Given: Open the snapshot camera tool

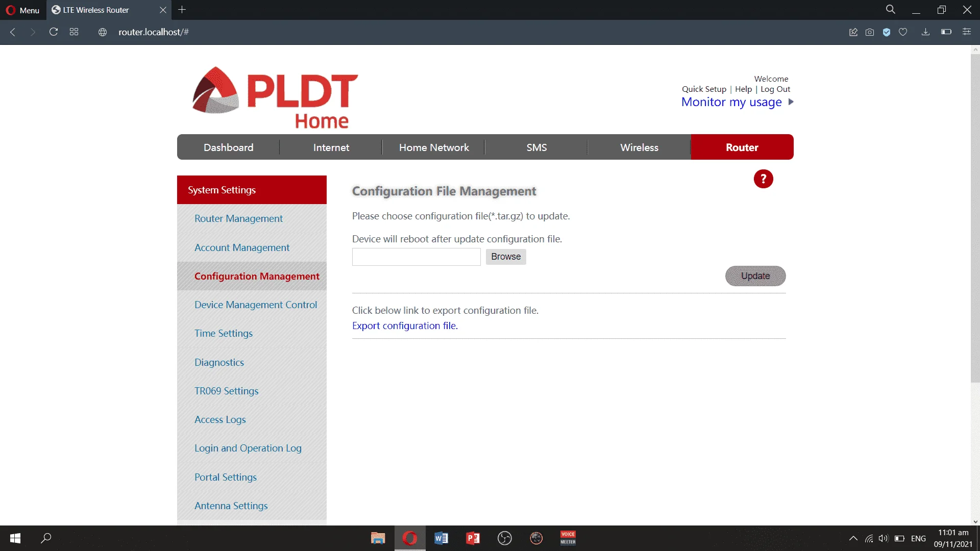Looking at the screenshot, I should 870,32.
